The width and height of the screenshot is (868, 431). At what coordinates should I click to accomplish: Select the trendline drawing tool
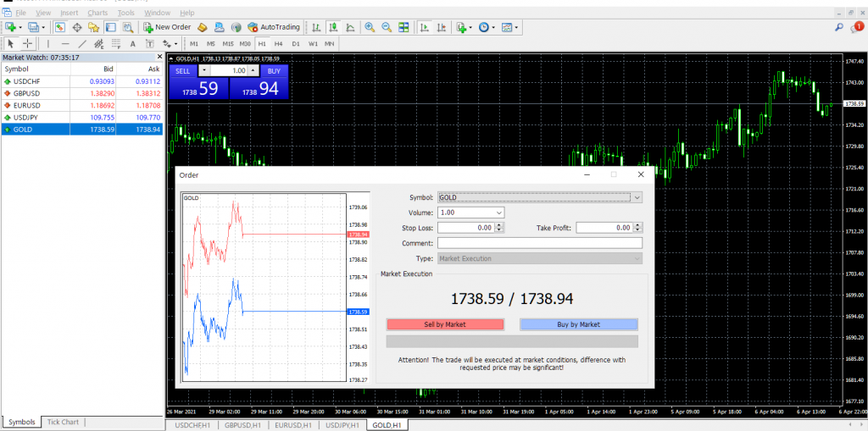pos(82,44)
